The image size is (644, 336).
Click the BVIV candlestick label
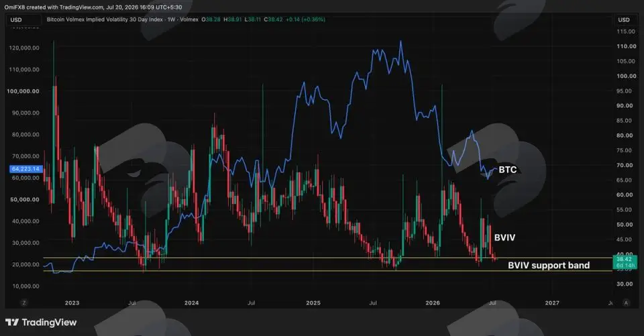(504, 237)
